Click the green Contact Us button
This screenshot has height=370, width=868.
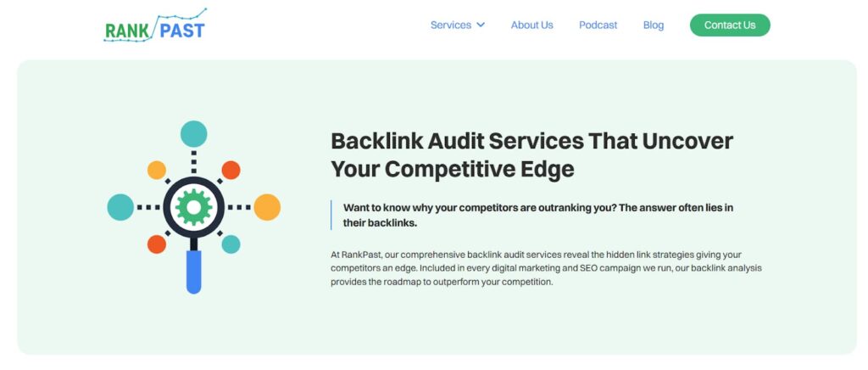(x=730, y=25)
